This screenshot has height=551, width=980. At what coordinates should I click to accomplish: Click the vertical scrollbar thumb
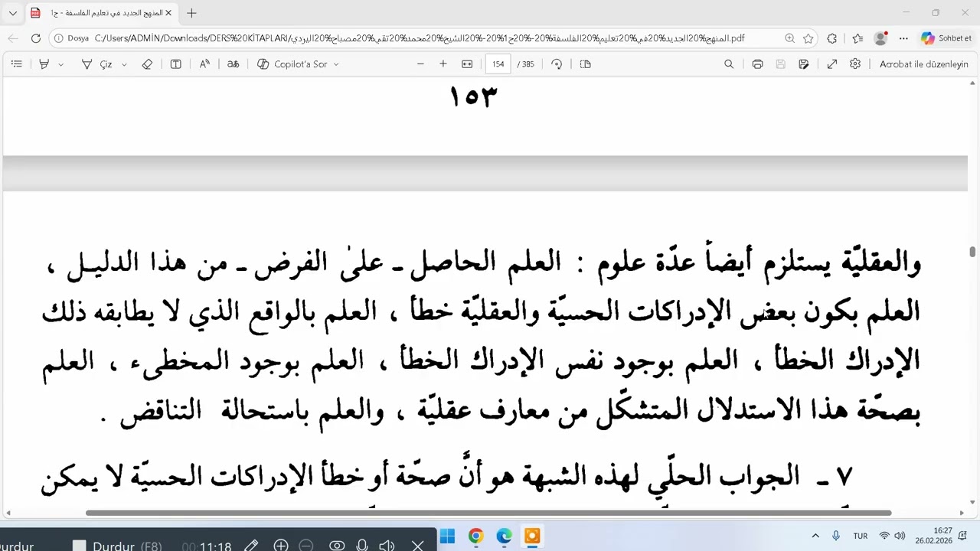pyautogui.click(x=972, y=252)
